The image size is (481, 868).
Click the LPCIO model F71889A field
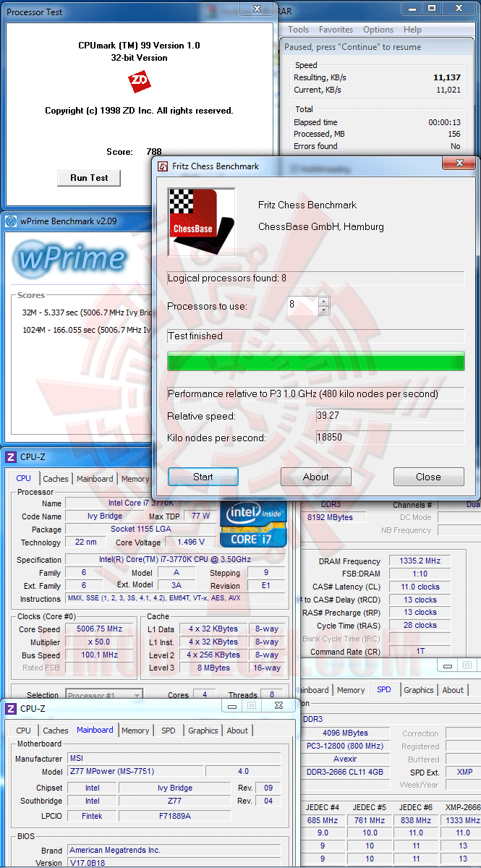pyautogui.click(x=174, y=816)
